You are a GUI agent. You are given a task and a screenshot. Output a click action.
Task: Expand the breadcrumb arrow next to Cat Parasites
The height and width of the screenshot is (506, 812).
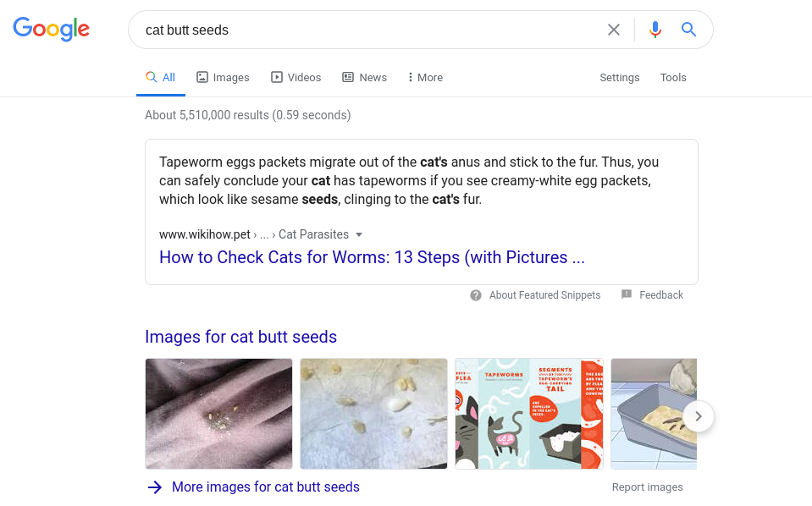(359, 234)
